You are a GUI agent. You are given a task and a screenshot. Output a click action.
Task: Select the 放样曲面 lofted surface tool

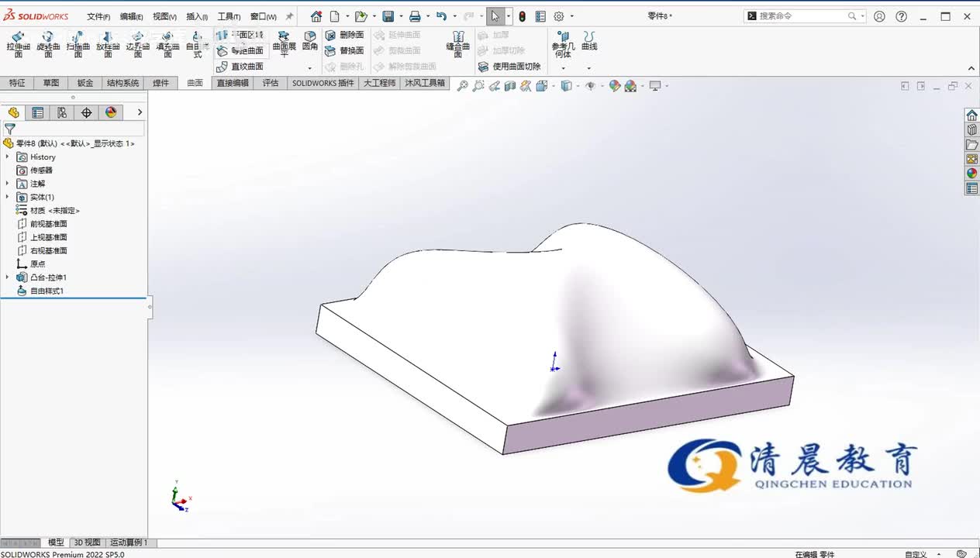click(x=108, y=45)
